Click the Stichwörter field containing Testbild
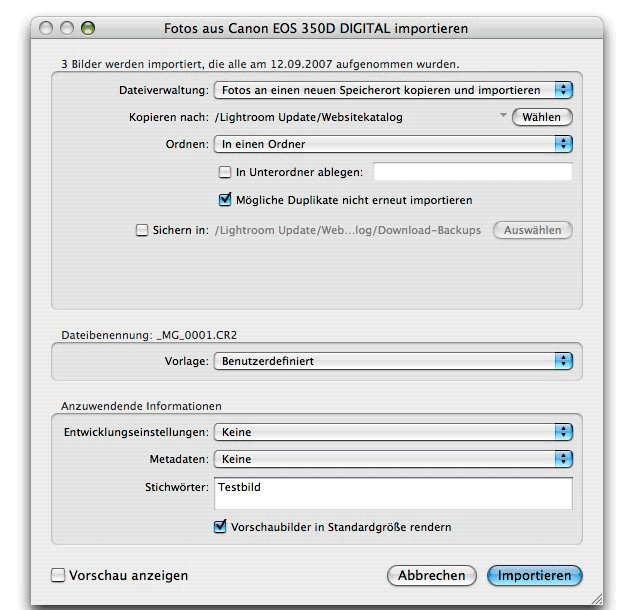627x610 pixels. pos(393,493)
